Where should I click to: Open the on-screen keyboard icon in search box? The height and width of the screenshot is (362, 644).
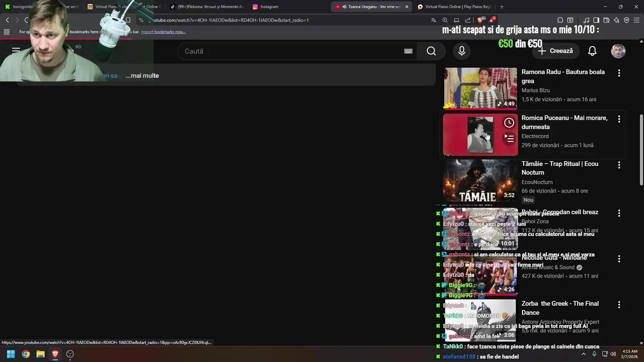(x=409, y=51)
